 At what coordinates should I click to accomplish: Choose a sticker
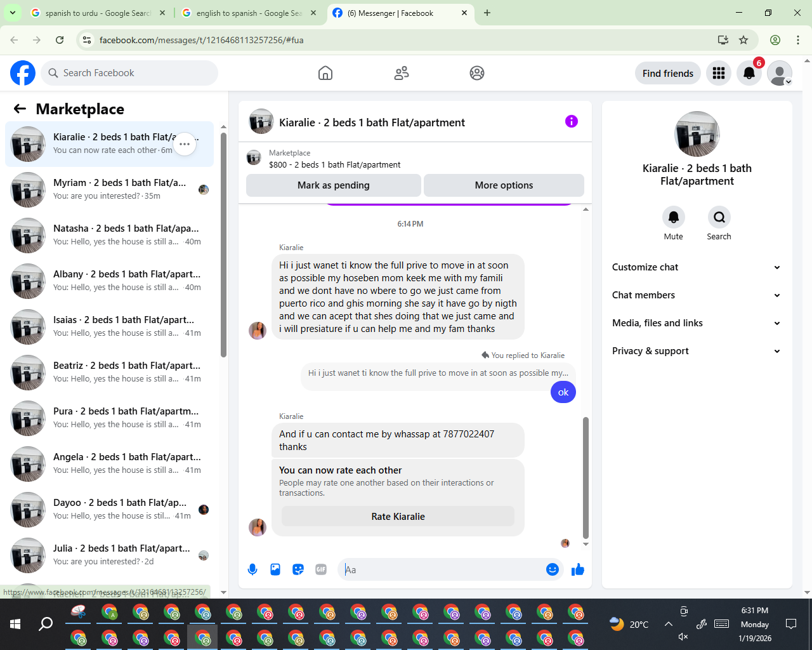(298, 569)
